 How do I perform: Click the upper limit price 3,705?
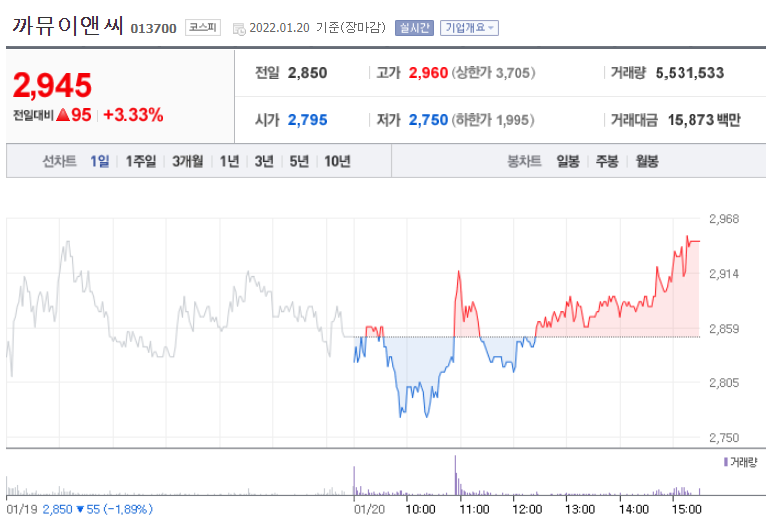513,73
